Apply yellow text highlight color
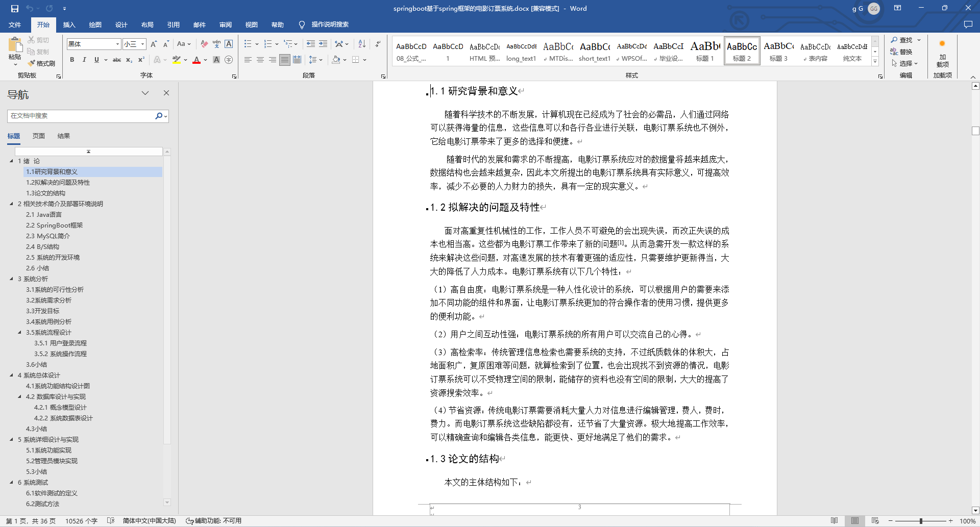 [177, 60]
